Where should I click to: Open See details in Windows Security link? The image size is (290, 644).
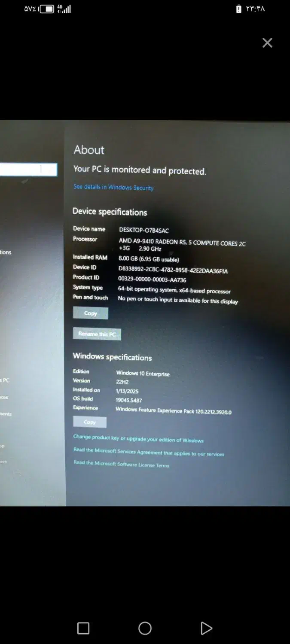[x=113, y=187]
